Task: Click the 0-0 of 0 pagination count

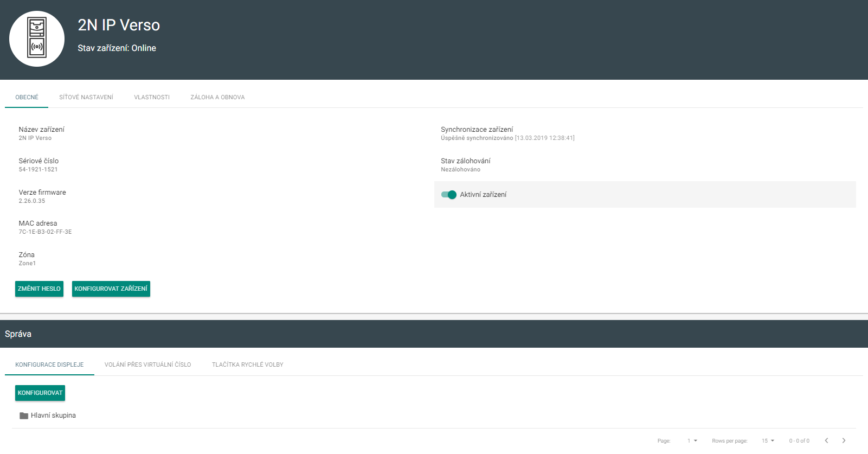Action: [799, 440]
